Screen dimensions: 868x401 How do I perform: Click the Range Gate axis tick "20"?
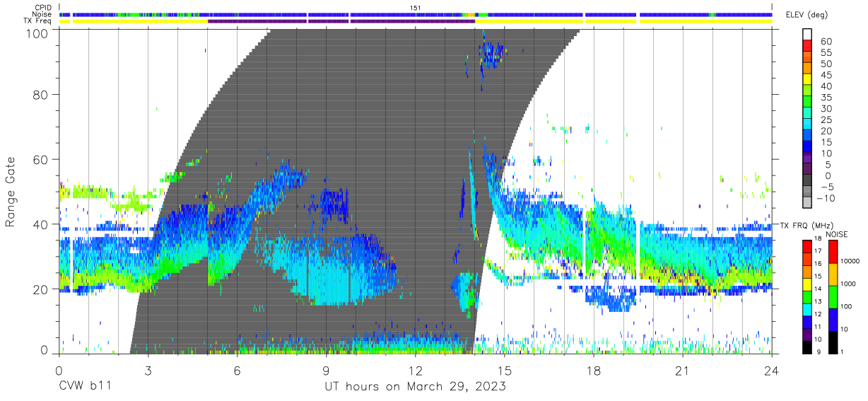(41, 289)
